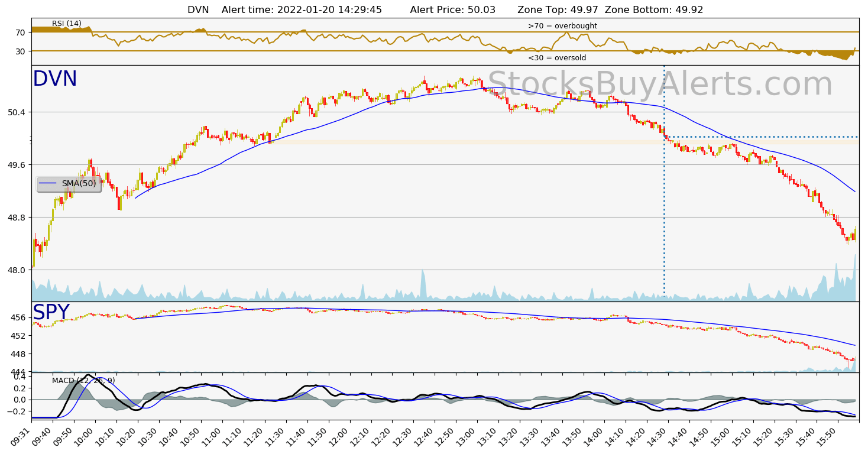Click the MACD 0.0 axis label
Viewport: 868px width, 454px height.
[20, 400]
